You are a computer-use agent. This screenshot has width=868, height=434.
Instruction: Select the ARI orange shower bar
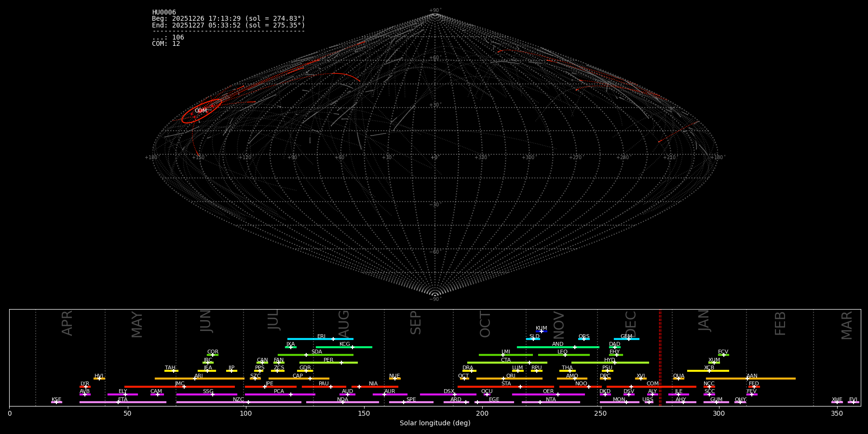tap(200, 379)
